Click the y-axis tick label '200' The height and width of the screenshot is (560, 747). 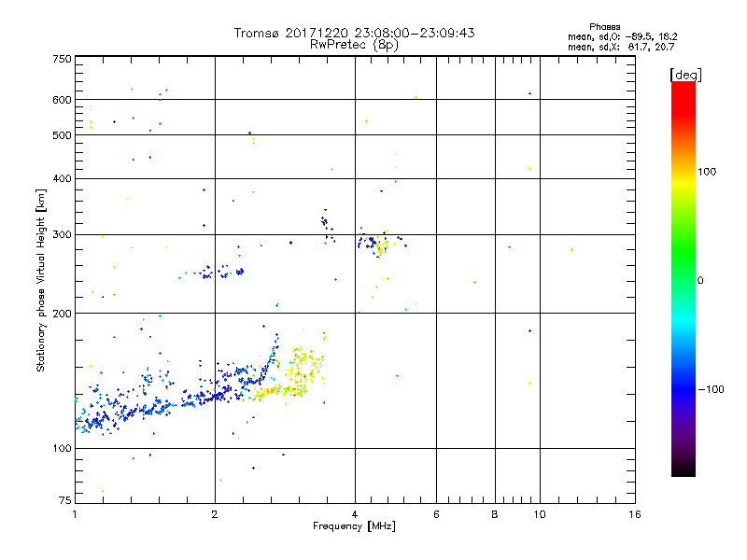62,314
